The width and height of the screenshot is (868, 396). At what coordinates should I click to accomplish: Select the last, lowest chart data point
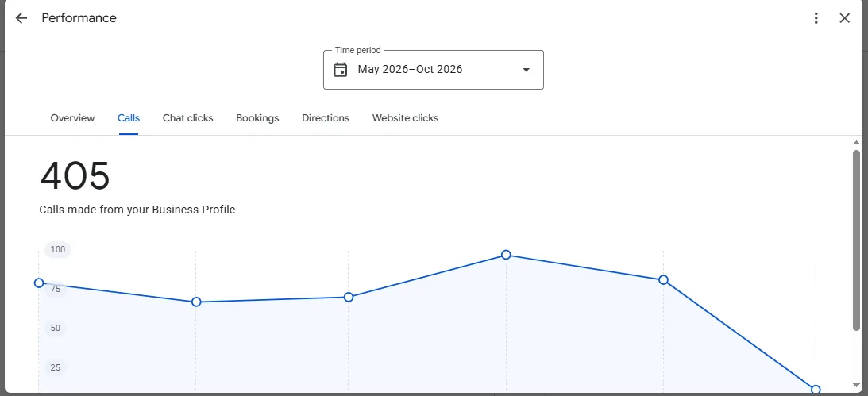(x=816, y=390)
